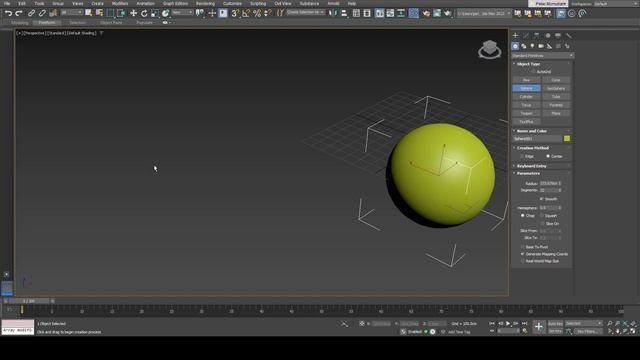Open the Modifiers menu

coord(120,4)
